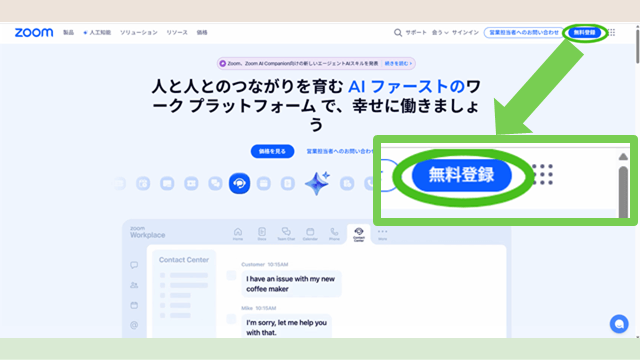The image size is (640, 360).
Task: Select the Contact Center tab in Workplace
Action: click(x=359, y=235)
